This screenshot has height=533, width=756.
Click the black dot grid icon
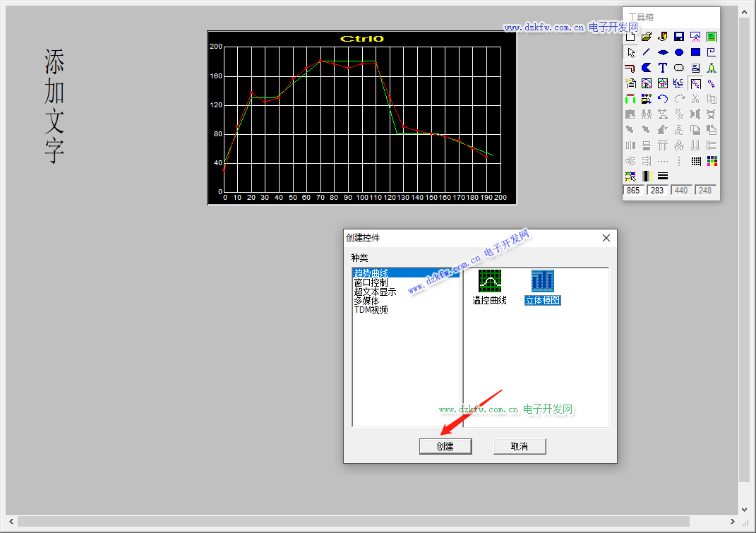click(695, 161)
